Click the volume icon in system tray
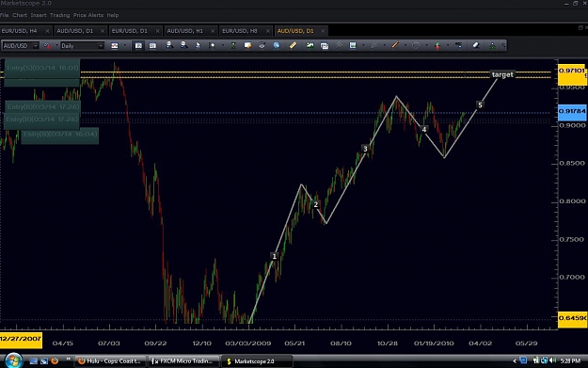This screenshot has width=588, height=368. (553, 360)
